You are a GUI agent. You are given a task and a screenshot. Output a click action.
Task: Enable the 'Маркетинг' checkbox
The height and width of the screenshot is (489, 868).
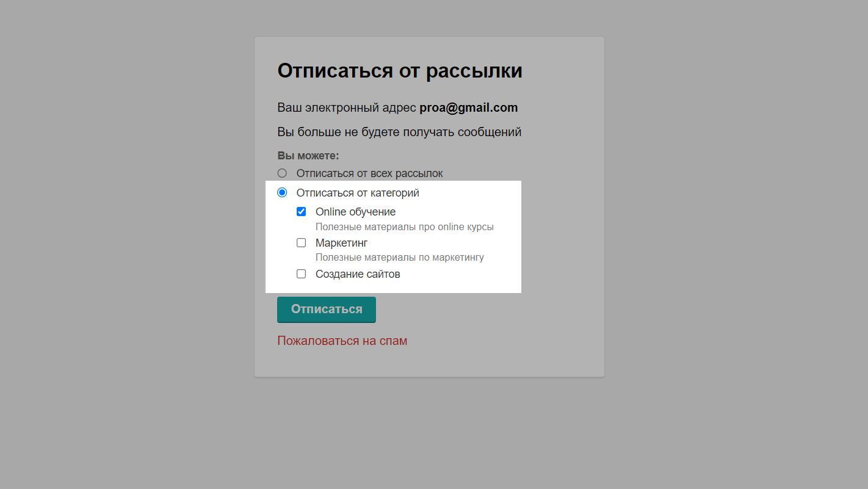point(301,243)
